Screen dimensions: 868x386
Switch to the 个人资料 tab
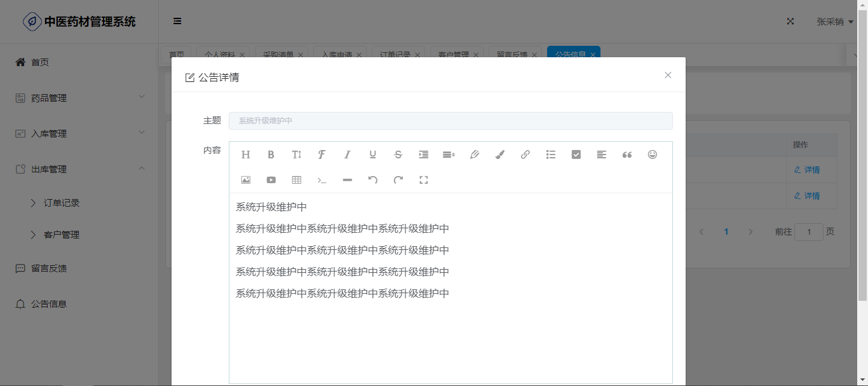(219, 55)
